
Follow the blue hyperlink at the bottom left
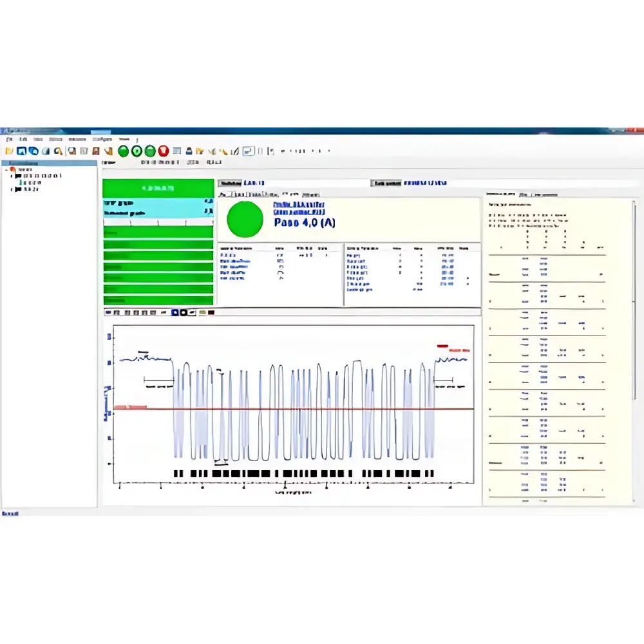[9, 513]
